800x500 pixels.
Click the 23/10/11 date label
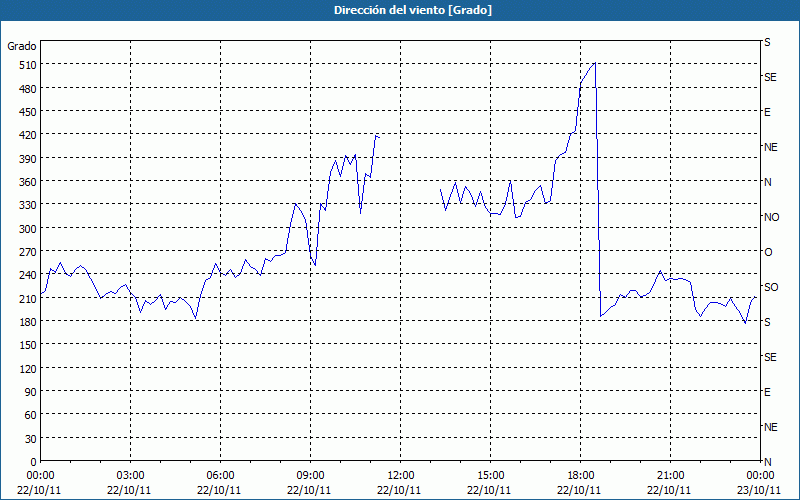(x=760, y=490)
